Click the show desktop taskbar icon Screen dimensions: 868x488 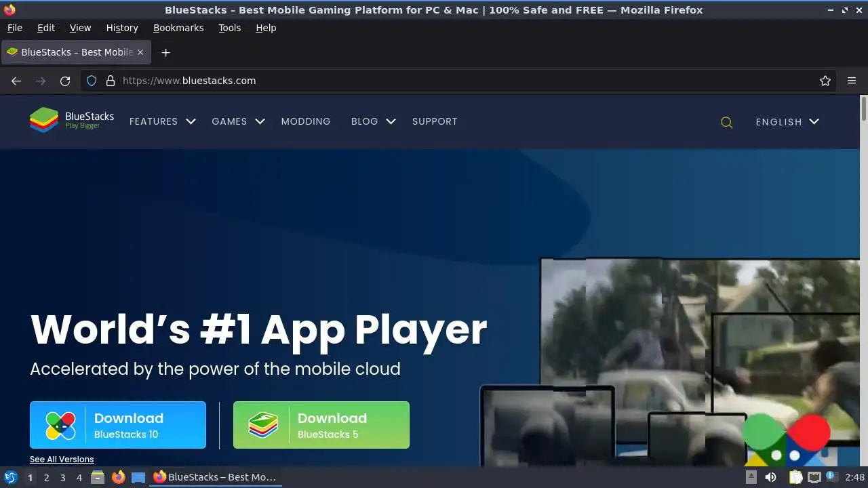point(138,477)
